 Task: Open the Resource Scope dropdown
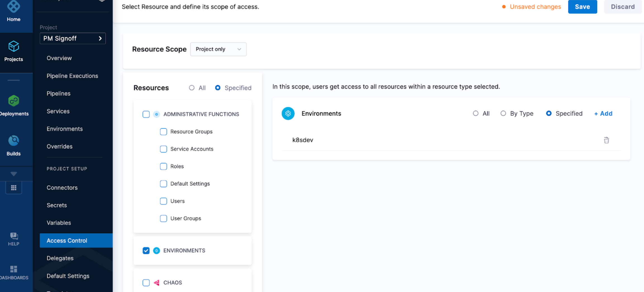pos(218,49)
